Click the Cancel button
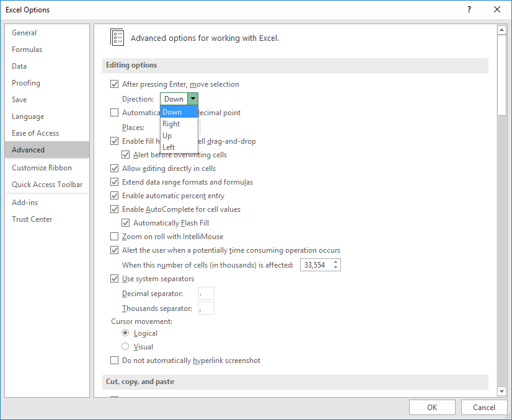Image resolution: width=512 pixels, height=420 pixels. tap(484, 407)
